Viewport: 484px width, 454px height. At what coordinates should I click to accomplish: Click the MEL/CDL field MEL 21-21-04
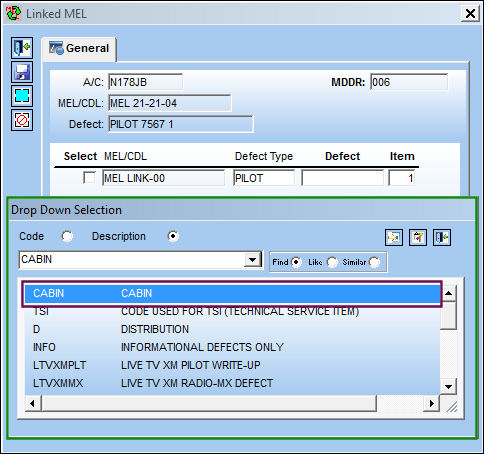170,103
